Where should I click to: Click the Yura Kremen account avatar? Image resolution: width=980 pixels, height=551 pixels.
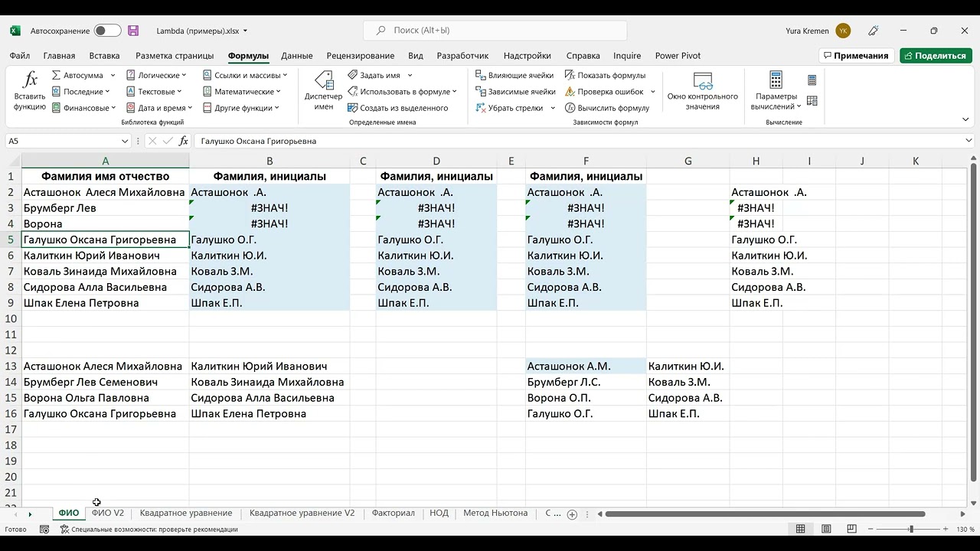click(843, 31)
